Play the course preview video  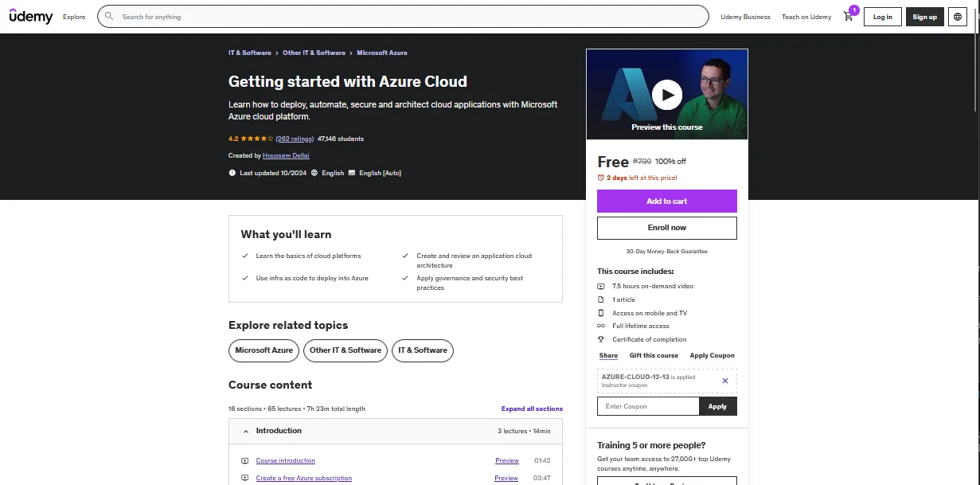click(x=667, y=95)
